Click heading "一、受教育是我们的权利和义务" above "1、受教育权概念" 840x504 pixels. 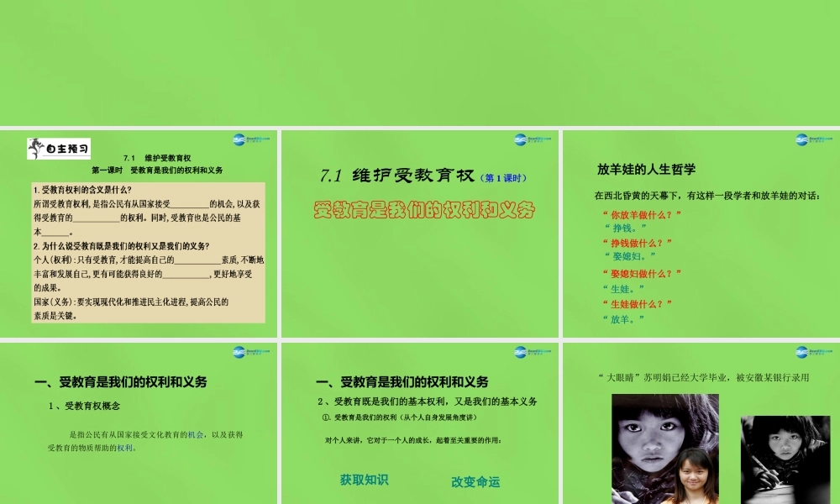120,382
